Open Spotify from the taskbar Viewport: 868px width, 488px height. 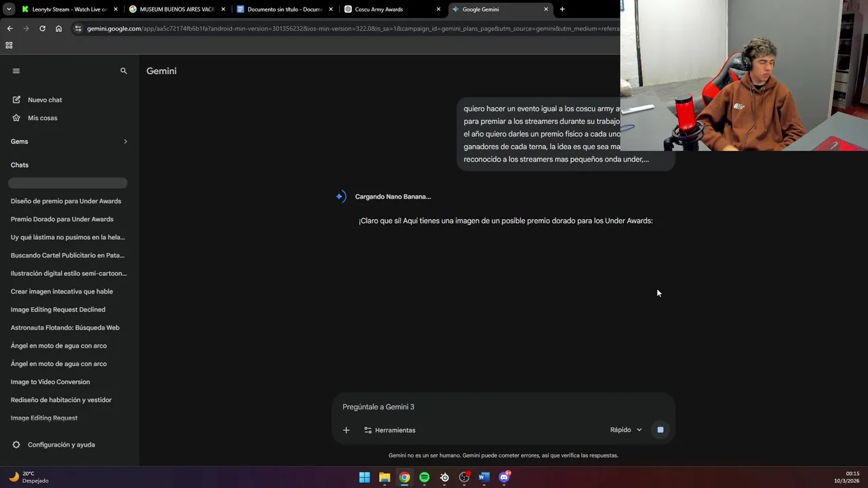(425, 477)
